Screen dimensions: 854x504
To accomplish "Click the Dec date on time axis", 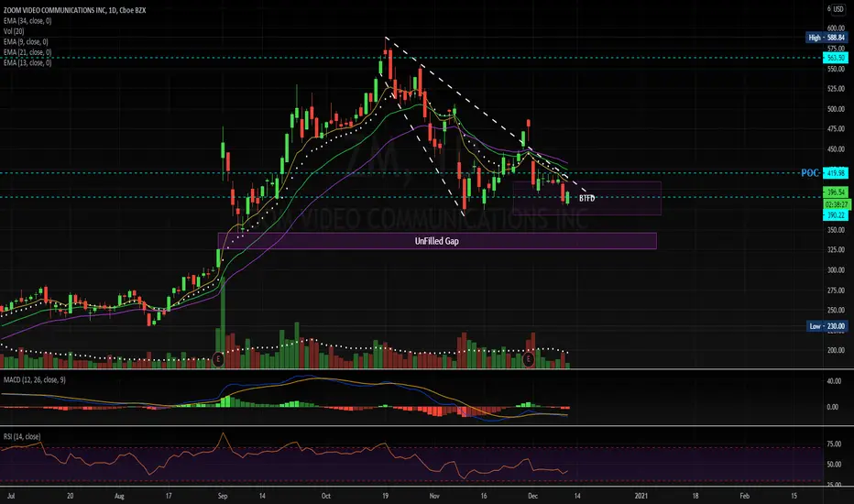I will click(532, 496).
